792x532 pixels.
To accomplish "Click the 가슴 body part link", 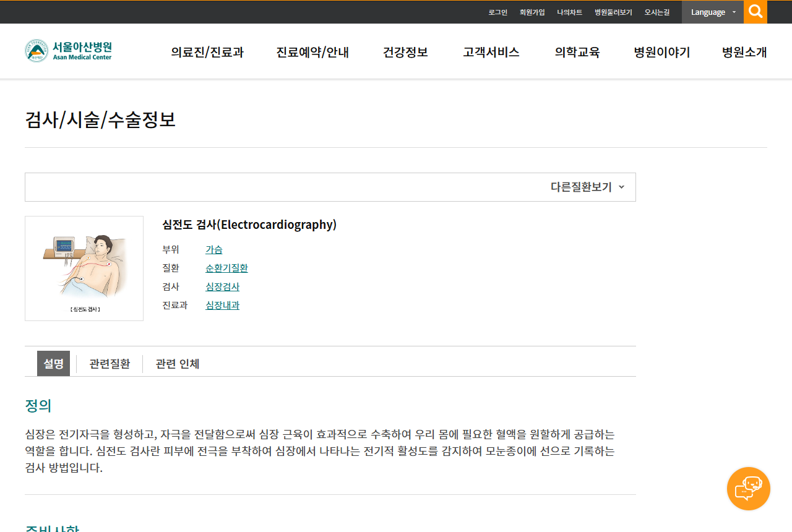I will [x=214, y=250].
